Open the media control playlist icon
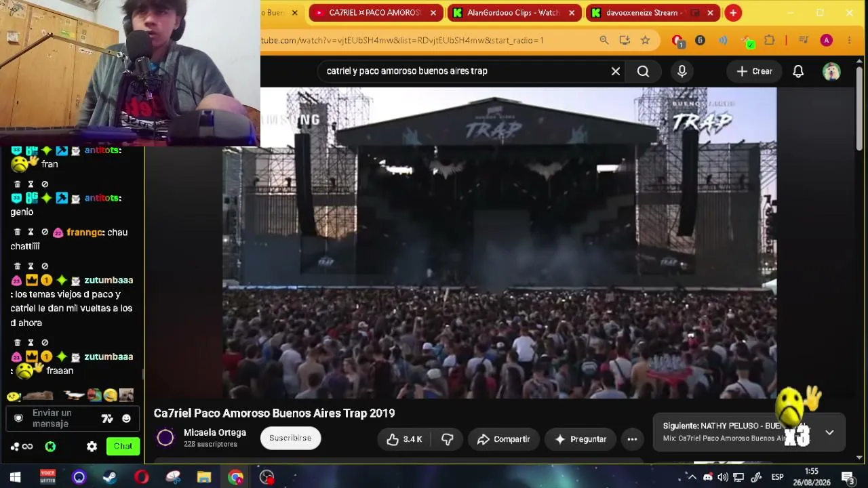Image resolution: width=868 pixels, height=488 pixels. [x=804, y=41]
